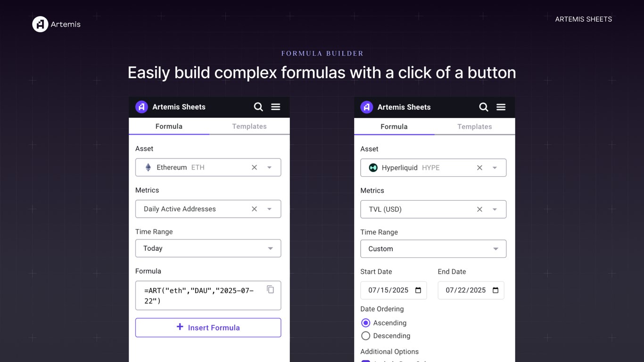Clear the Ethereum asset selection
The width and height of the screenshot is (644, 362).
(254, 167)
